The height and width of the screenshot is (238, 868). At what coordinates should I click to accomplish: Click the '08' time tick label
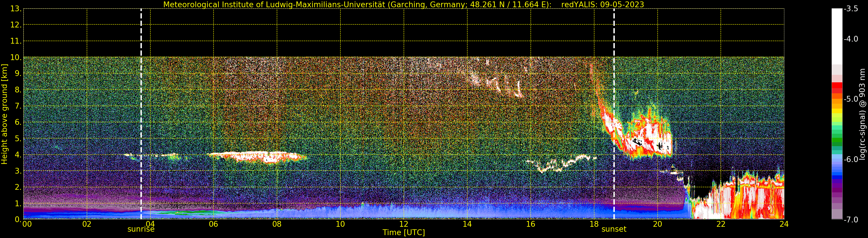[277, 224]
